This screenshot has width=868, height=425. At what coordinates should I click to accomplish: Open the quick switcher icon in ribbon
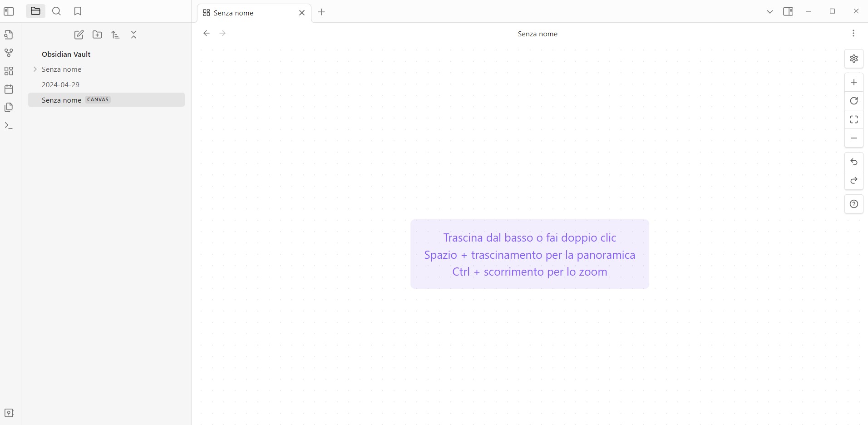point(9,35)
